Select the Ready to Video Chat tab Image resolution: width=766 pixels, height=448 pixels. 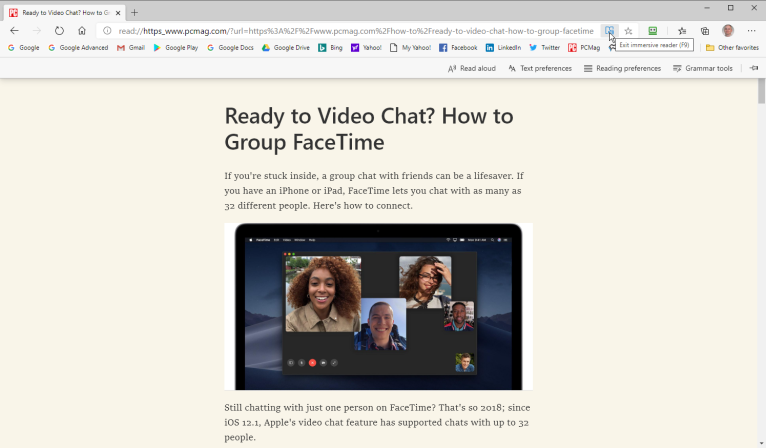click(x=65, y=13)
